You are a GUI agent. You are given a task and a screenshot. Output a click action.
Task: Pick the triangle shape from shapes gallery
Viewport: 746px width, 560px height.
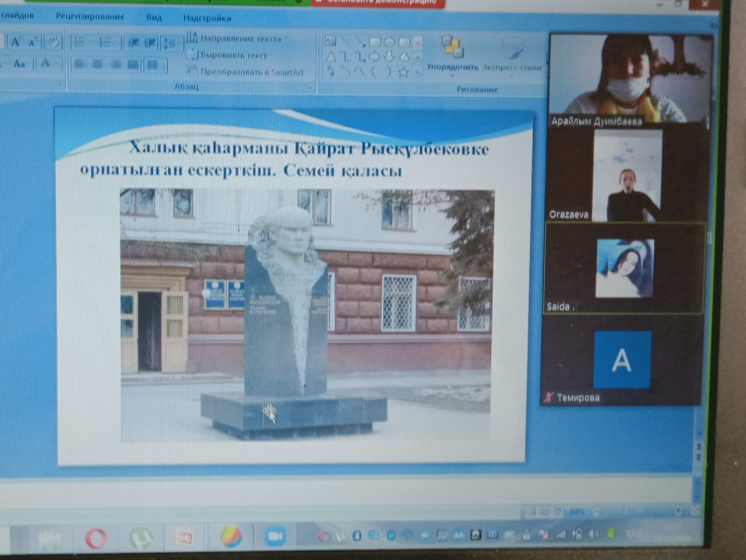coord(331,57)
